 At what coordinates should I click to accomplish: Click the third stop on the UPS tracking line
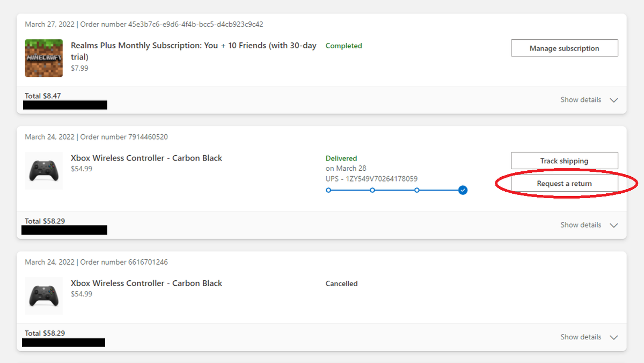coord(417,190)
